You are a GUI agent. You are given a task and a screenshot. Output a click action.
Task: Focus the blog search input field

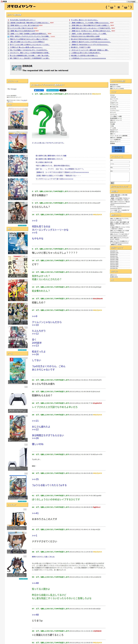click(x=118, y=2)
